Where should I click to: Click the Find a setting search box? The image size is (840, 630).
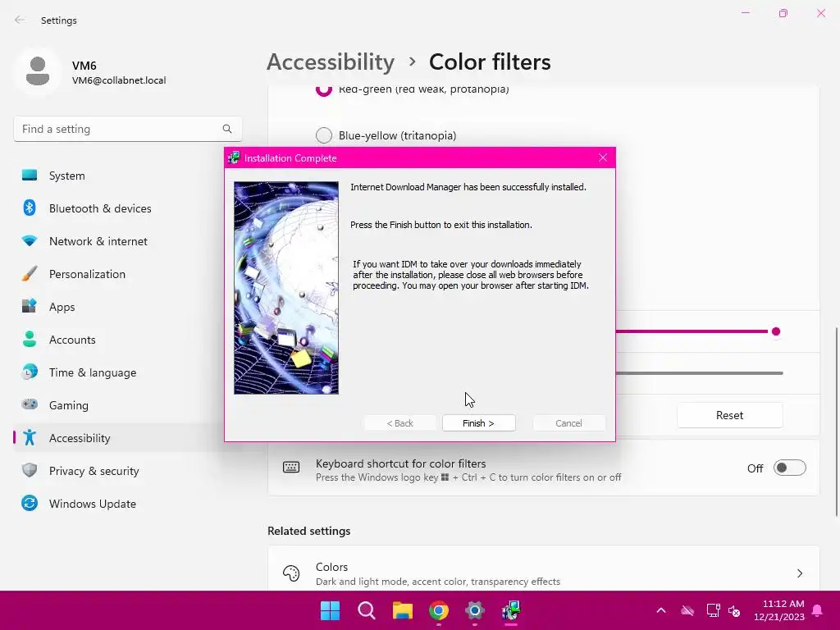(x=127, y=129)
